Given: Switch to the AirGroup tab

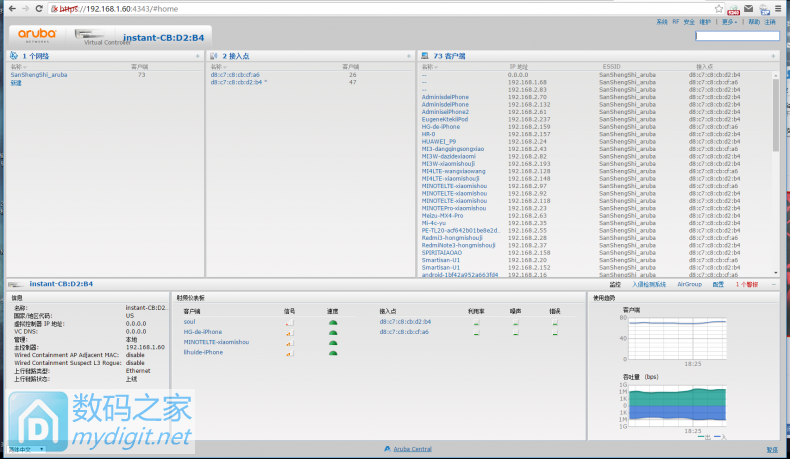Looking at the screenshot, I should [689, 285].
